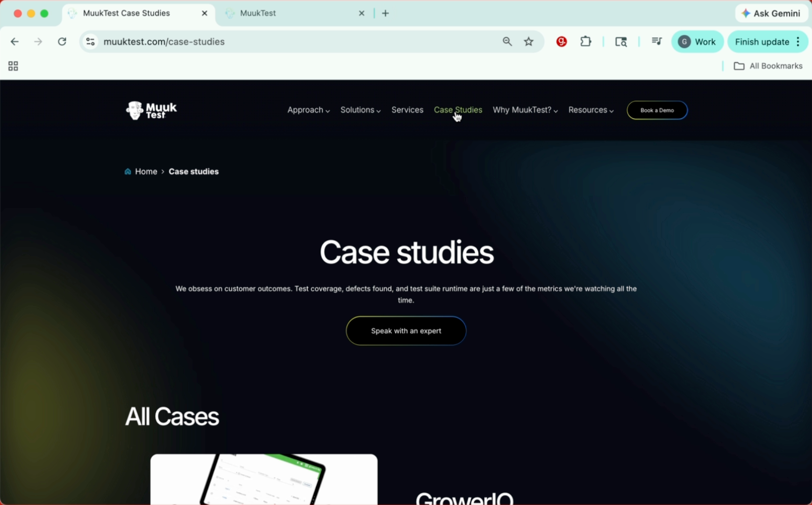Open a new browser tab
Screen dimensions: 812x505
(x=385, y=13)
